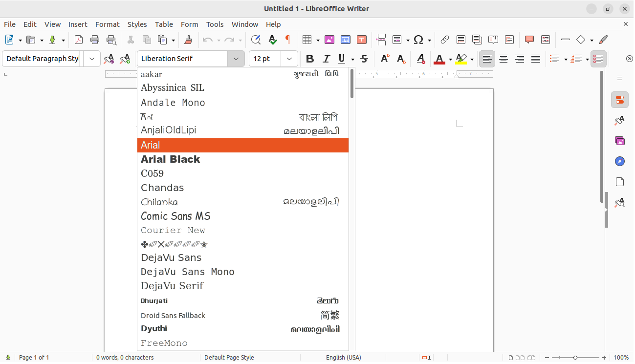Toggle Underline formatting

click(342, 59)
